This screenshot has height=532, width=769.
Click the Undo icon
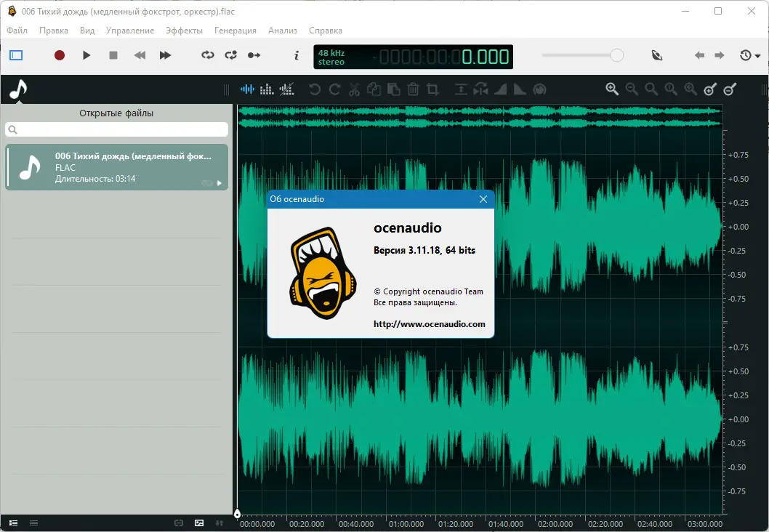(x=315, y=89)
